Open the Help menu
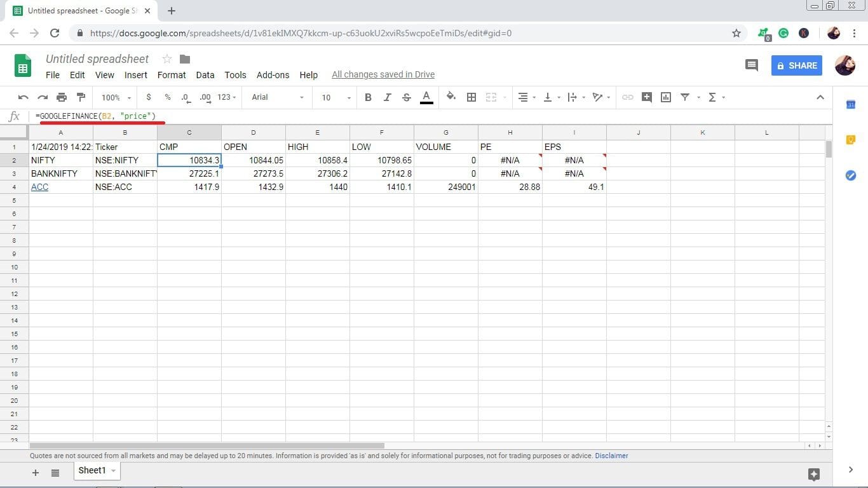The width and height of the screenshot is (868, 488). 309,75
